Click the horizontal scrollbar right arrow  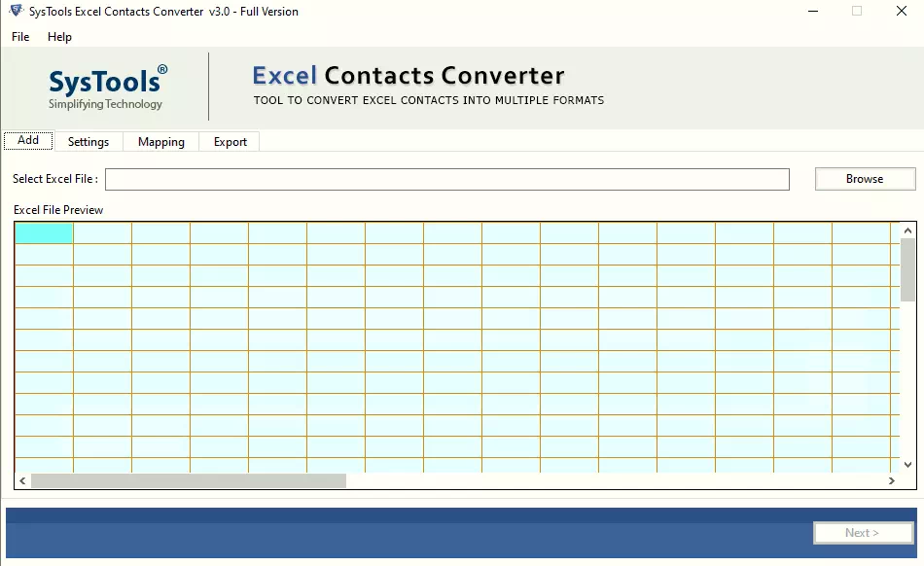(x=892, y=480)
